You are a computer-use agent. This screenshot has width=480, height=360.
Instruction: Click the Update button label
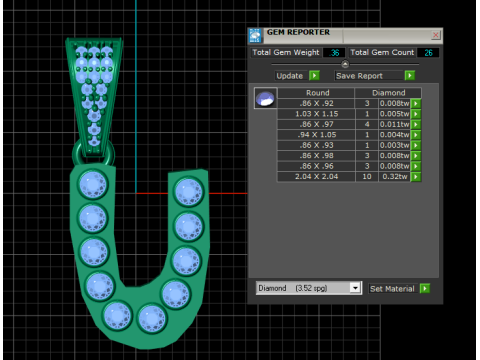point(289,76)
